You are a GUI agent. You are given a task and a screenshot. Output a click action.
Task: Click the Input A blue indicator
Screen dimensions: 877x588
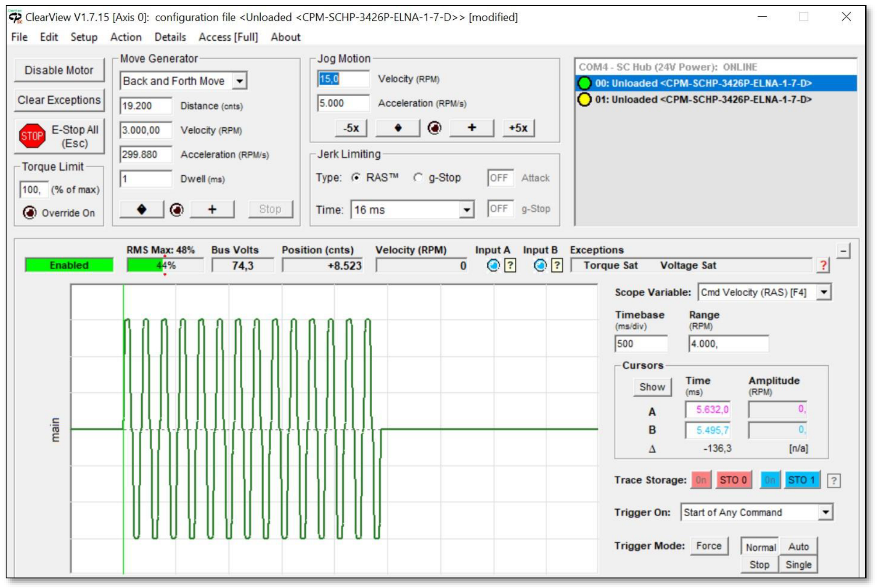493,265
